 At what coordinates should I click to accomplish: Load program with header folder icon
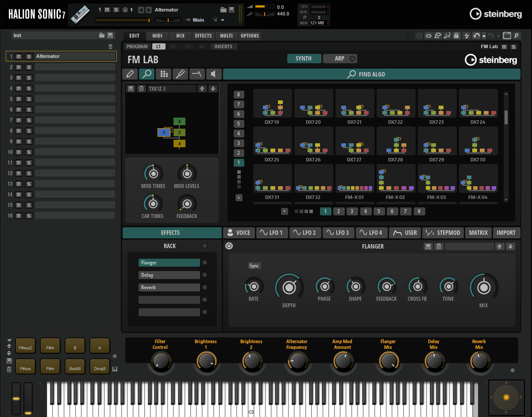click(224, 10)
